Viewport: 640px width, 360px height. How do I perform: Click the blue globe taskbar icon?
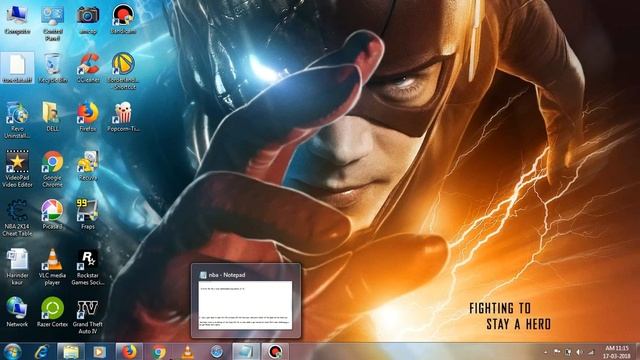[217, 351]
